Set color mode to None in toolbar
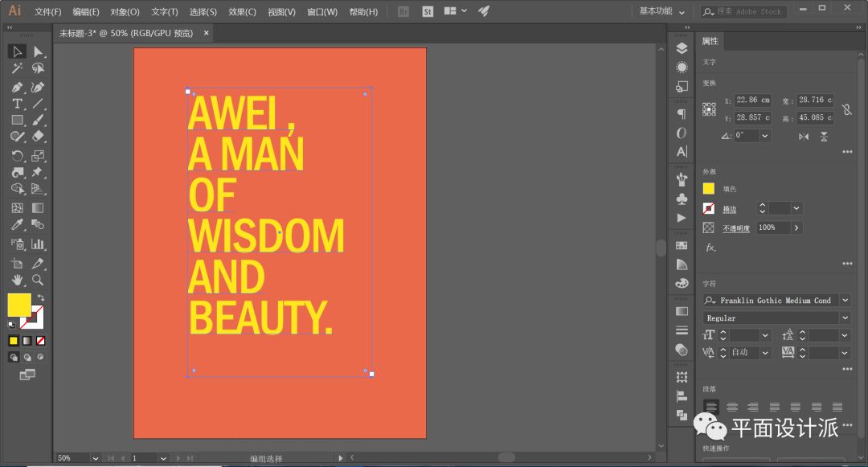This screenshot has height=467, width=868. click(40, 341)
